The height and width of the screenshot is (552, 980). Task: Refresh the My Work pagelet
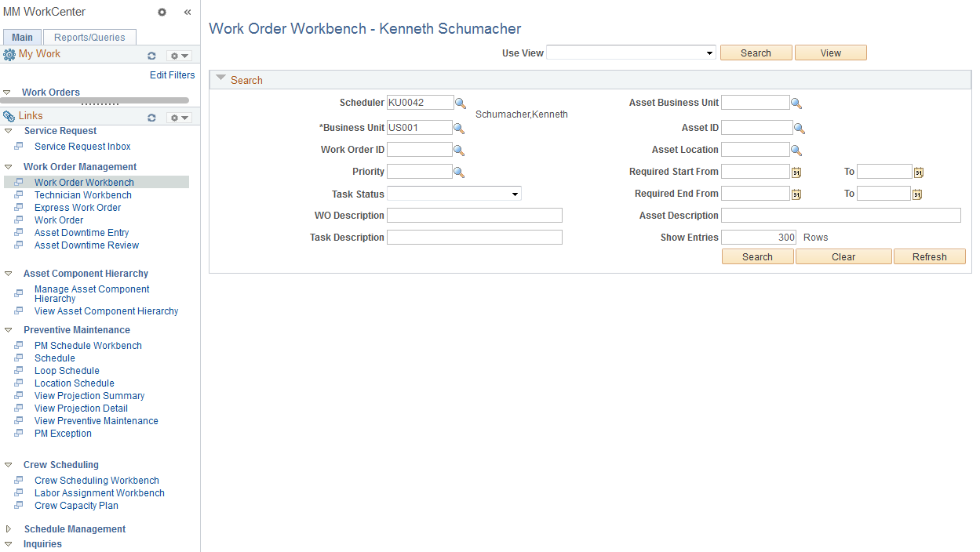click(x=152, y=56)
